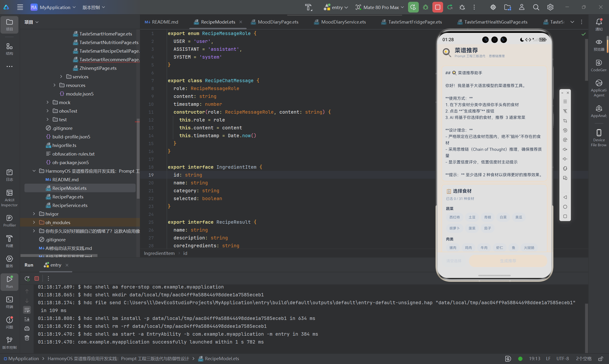The height and width of the screenshot is (364, 609).
Task: Click IngredientItem breadcrumb below editor
Action: (159, 253)
